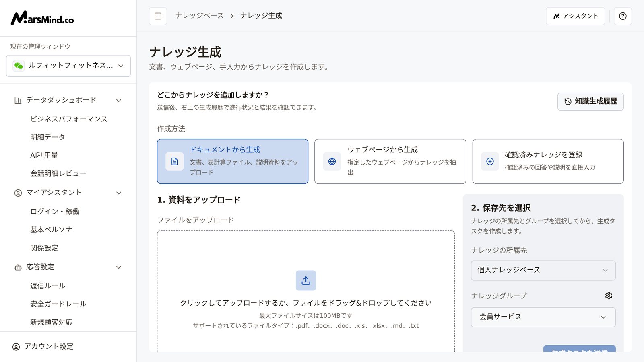Image resolution: width=644 pixels, height=362 pixels.
Task: Select ウェブページから生成 method
Action: point(390,161)
